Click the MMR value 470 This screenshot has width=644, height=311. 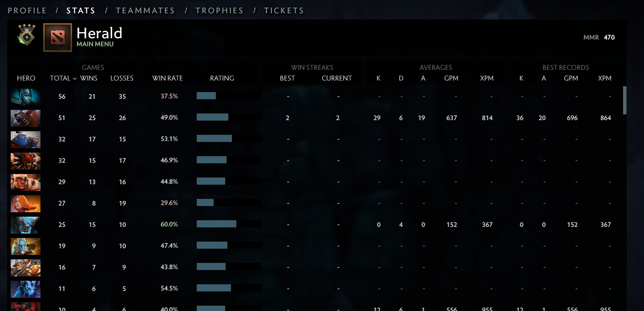click(611, 37)
